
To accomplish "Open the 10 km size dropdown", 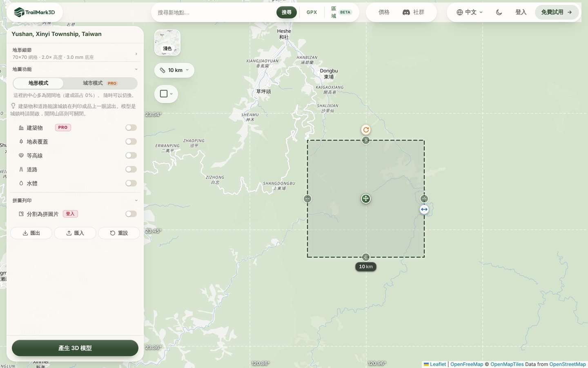I will (x=174, y=70).
